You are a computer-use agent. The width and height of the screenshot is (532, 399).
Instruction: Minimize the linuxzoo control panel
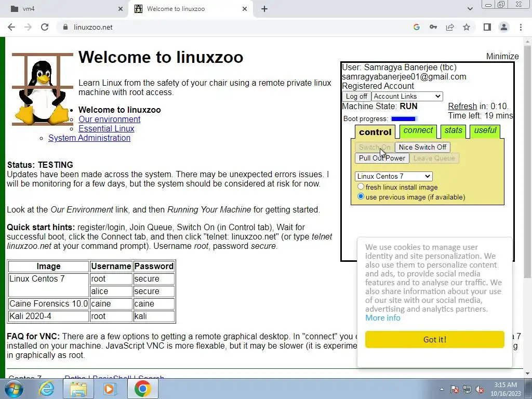tap(502, 56)
